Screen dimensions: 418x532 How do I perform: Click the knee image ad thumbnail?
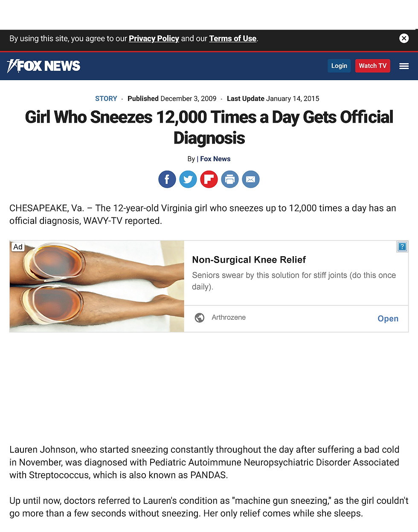click(x=97, y=286)
